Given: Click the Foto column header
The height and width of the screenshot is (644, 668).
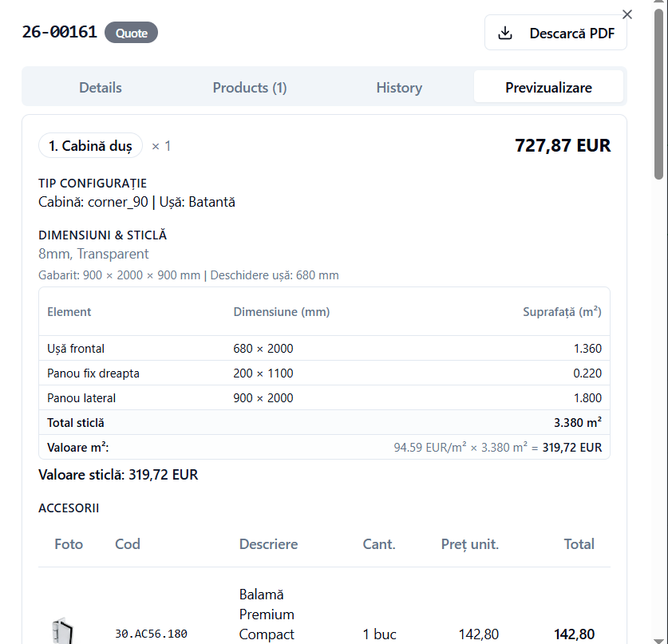Looking at the screenshot, I should 69,544.
